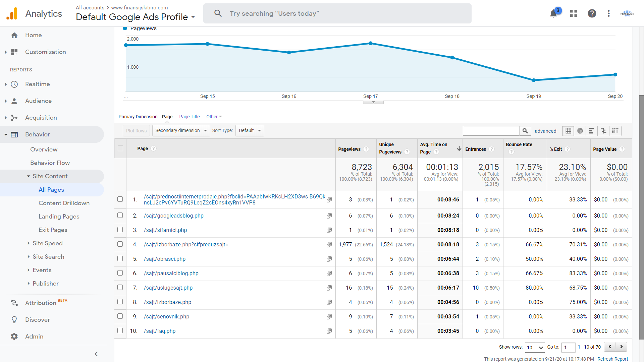Viewport: 644px width, 362px height.
Task: Click the advanced filter link
Action: click(545, 131)
